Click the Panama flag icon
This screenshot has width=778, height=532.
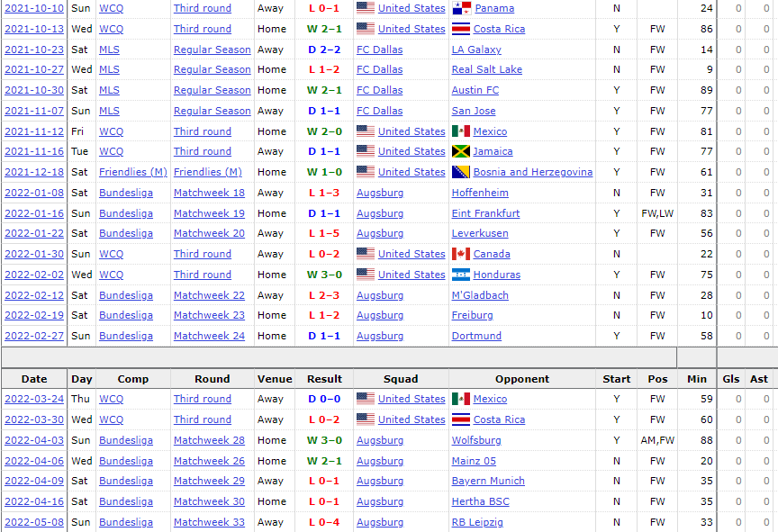tap(461, 8)
